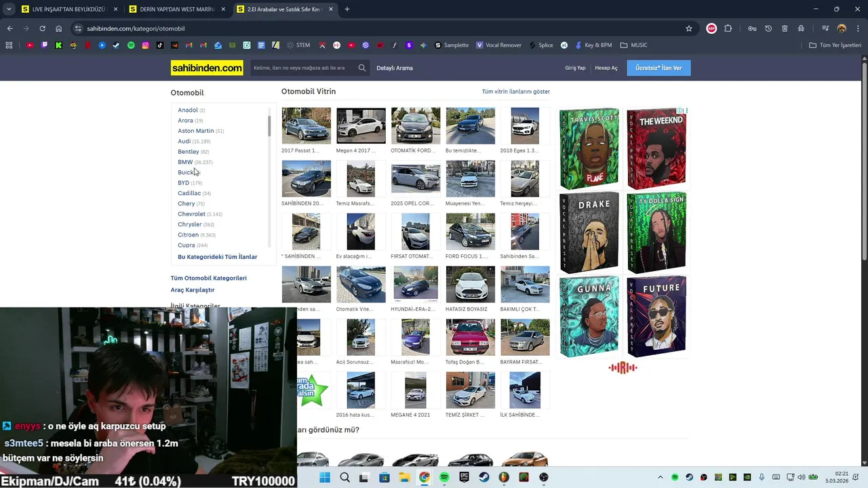Image resolution: width=868 pixels, height=488 pixels.
Task: Click the search magnifier icon in site header
Action: [x=362, y=68]
